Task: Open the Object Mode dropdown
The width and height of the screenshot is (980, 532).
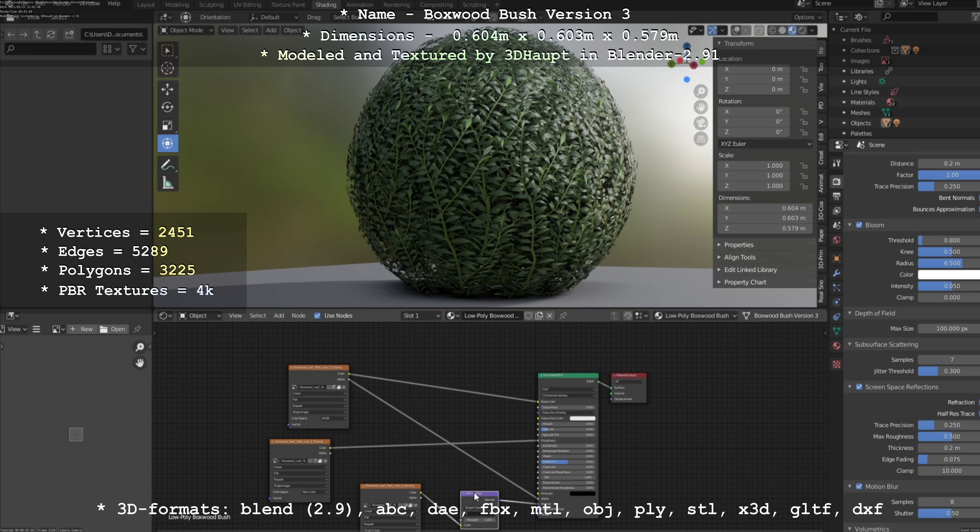Action: coord(187,30)
